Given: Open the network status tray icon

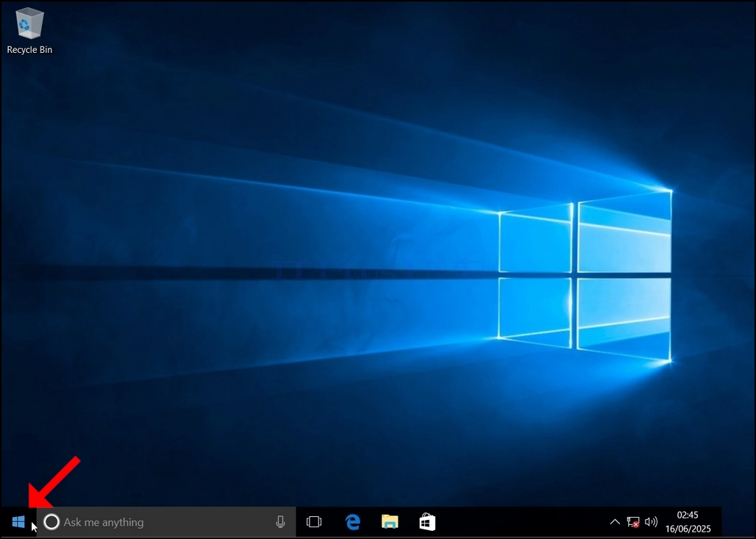Looking at the screenshot, I should [x=633, y=522].
